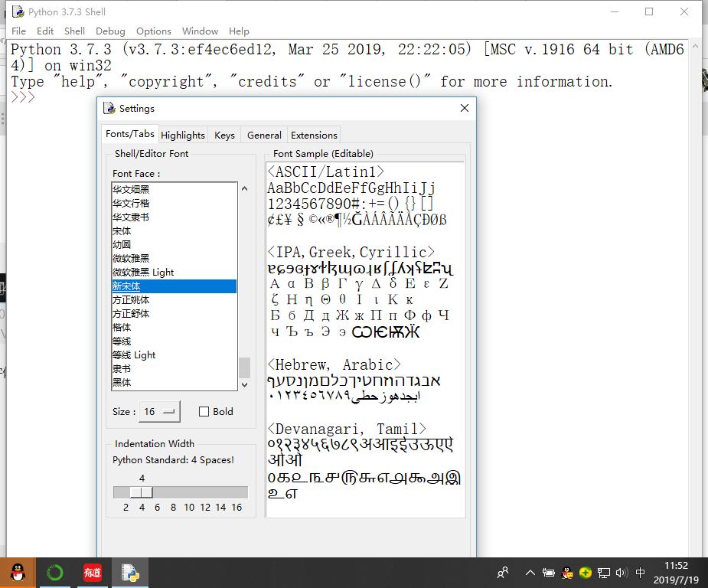Screen dimensions: 708x588
Task: Open the Options menu
Action: click(154, 31)
